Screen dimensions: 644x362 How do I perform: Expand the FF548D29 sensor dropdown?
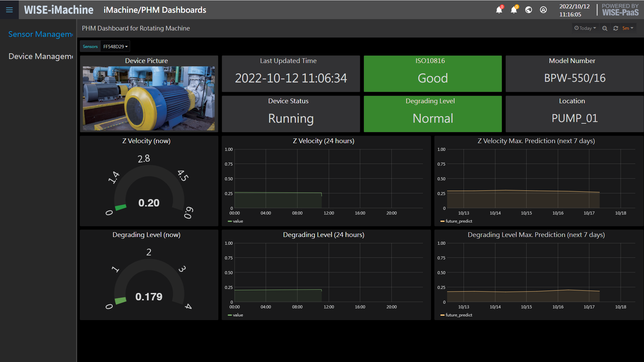point(115,46)
